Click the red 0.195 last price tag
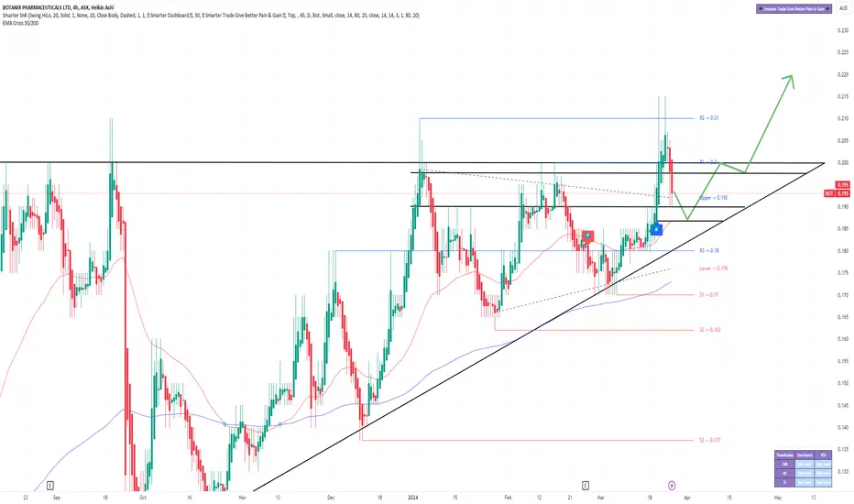Viewport: 854px width, 504px height. coord(843,185)
